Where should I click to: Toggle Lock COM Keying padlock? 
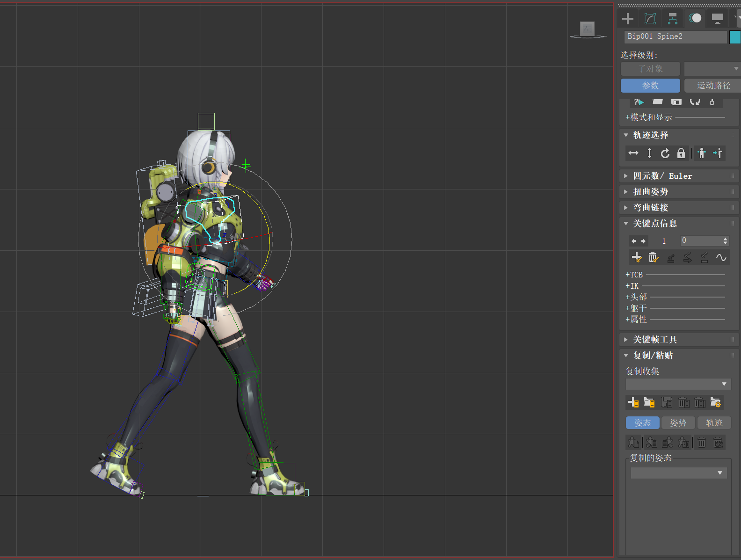[x=681, y=153]
